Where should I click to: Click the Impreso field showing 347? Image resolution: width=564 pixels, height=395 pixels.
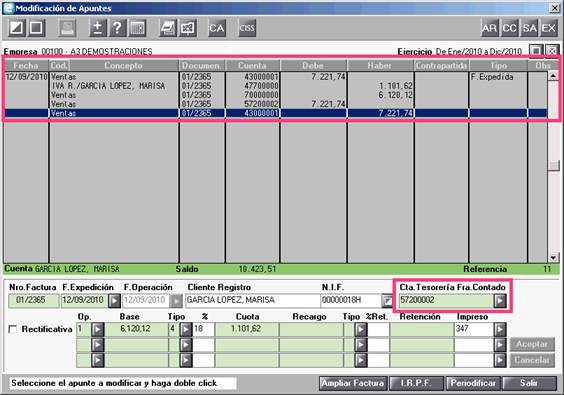474,329
